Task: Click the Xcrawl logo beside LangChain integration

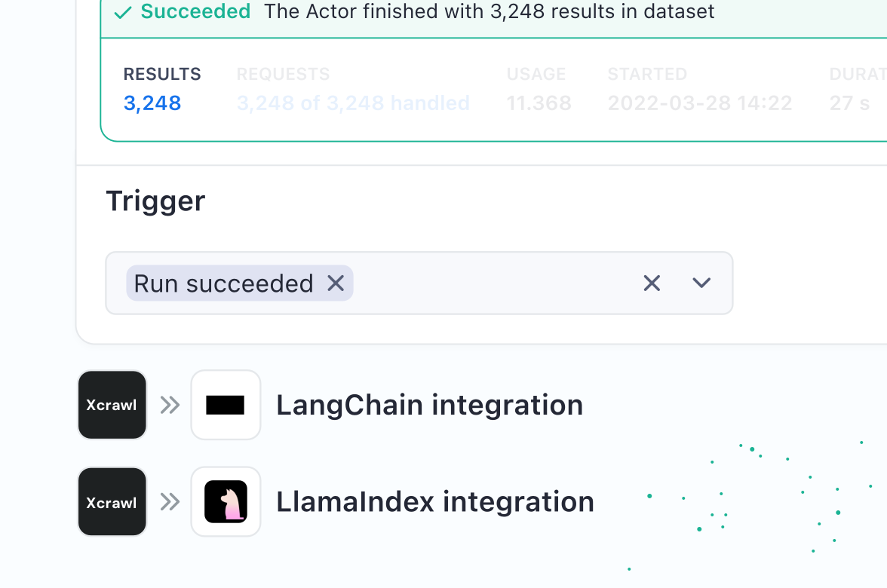Action: pyautogui.click(x=112, y=405)
